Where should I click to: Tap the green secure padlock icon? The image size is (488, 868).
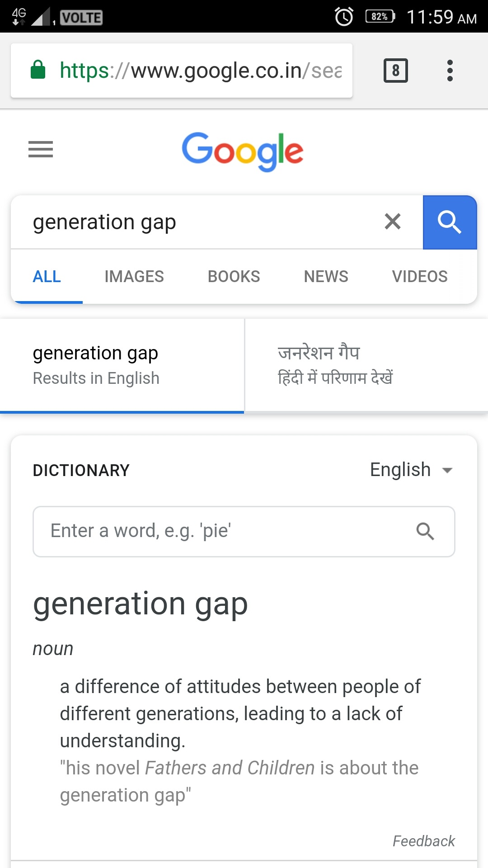tap(38, 70)
